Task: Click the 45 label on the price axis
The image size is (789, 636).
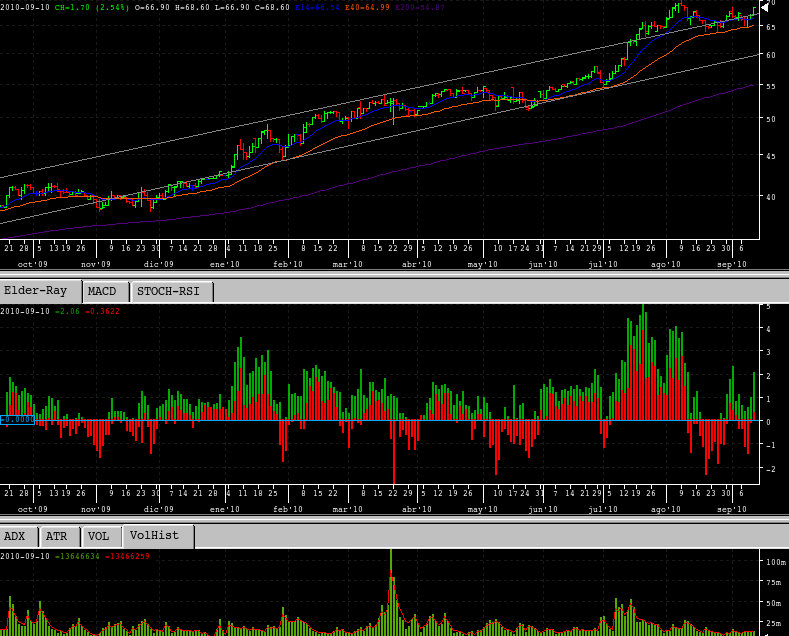Action: point(770,156)
